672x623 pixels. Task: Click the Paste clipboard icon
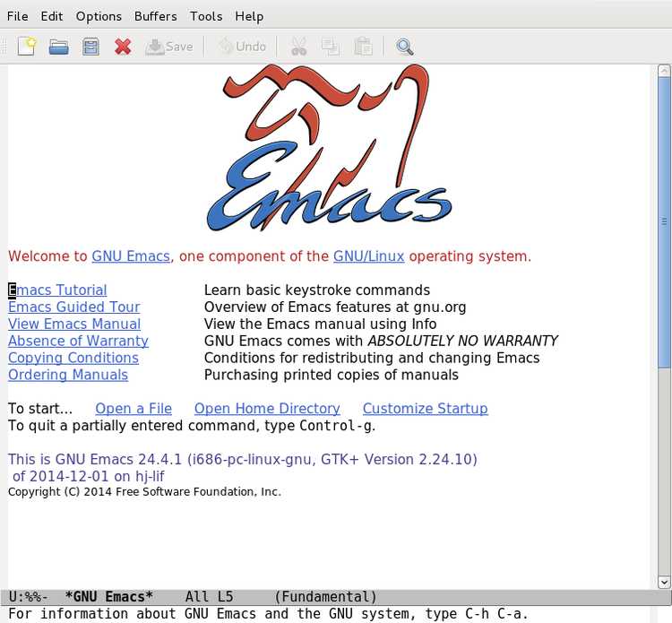(363, 47)
